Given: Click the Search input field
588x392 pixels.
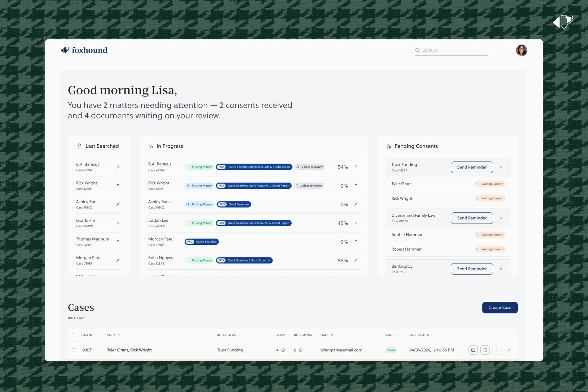Looking at the screenshot, I should pyautogui.click(x=451, y=50).
